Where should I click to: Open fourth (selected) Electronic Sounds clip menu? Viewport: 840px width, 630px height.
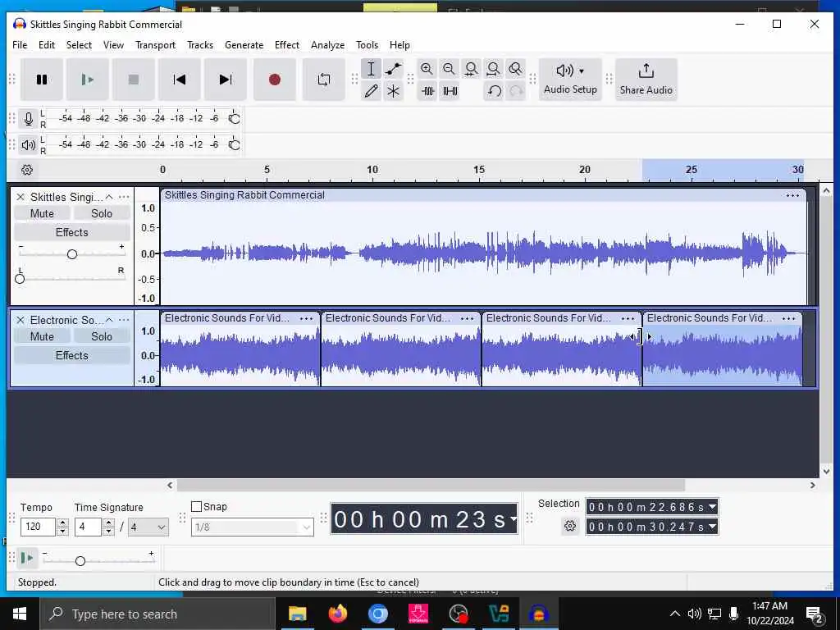pyautogui.click(x=788, y=319)
